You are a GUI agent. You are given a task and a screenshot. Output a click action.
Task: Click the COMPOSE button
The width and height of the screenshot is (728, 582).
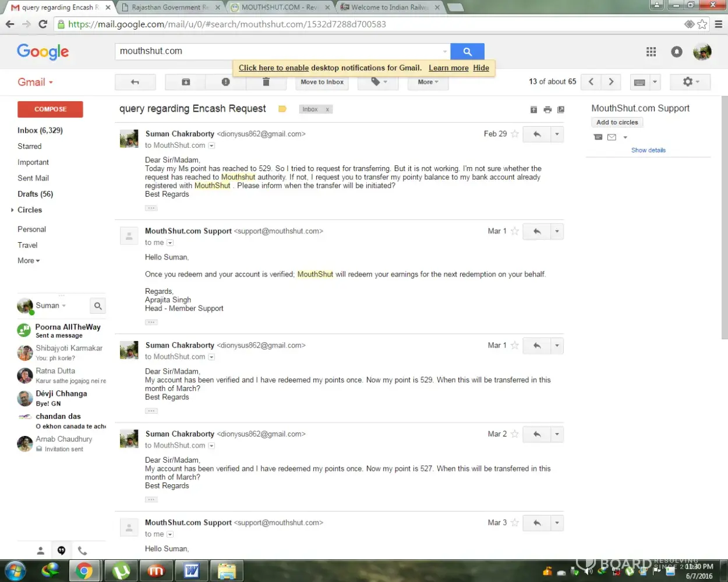tap(50, 109)
